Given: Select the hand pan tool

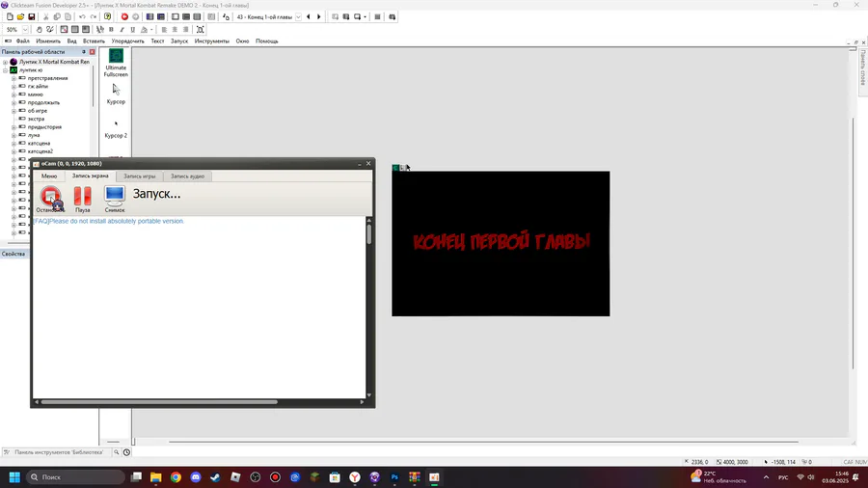Looking at the screenshot, I should [x=39, y=29].
